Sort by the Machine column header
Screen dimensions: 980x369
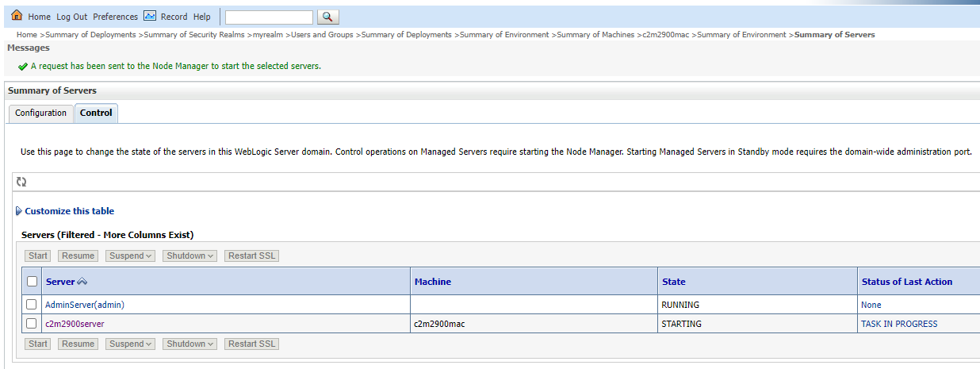pos(432,282)
